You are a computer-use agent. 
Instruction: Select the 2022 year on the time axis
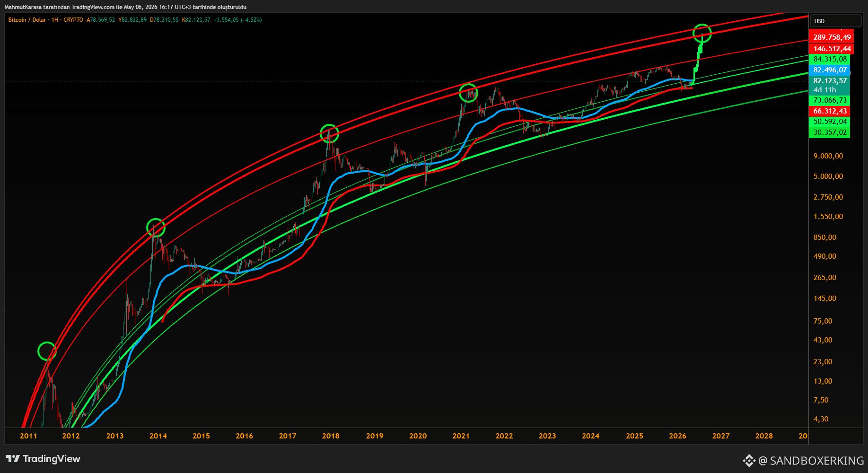tap(504, 436)
